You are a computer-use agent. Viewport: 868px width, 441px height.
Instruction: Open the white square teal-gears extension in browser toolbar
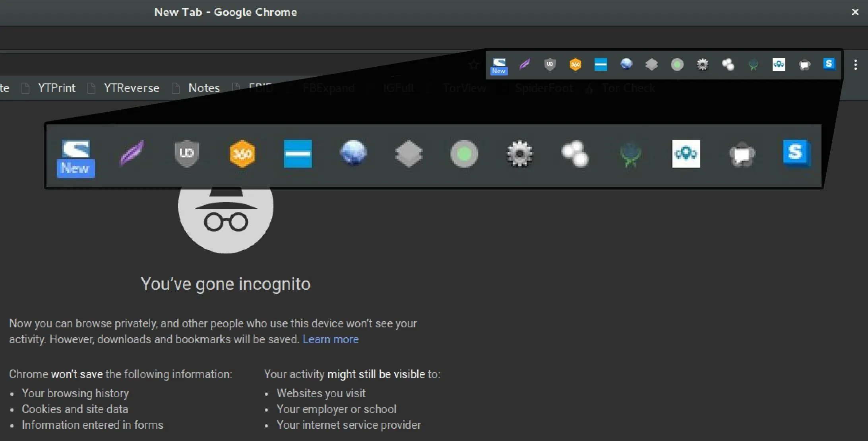pyautogui.click(x=779, y=64)
